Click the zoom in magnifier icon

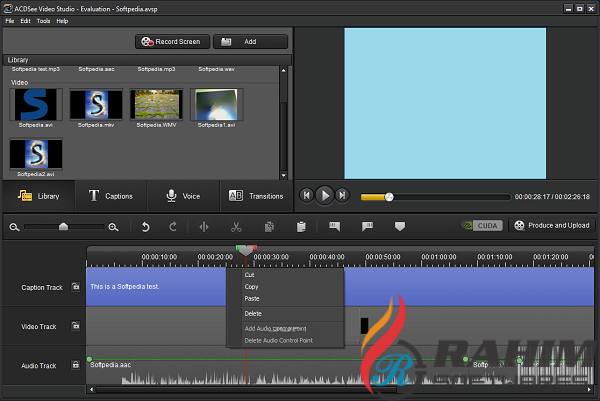(113, 227)
